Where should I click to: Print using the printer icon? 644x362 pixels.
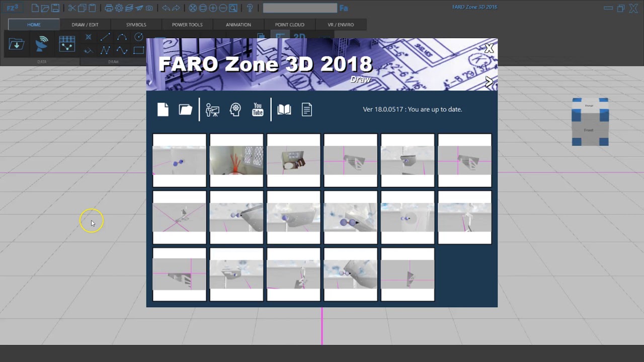[x=109, y=8]
